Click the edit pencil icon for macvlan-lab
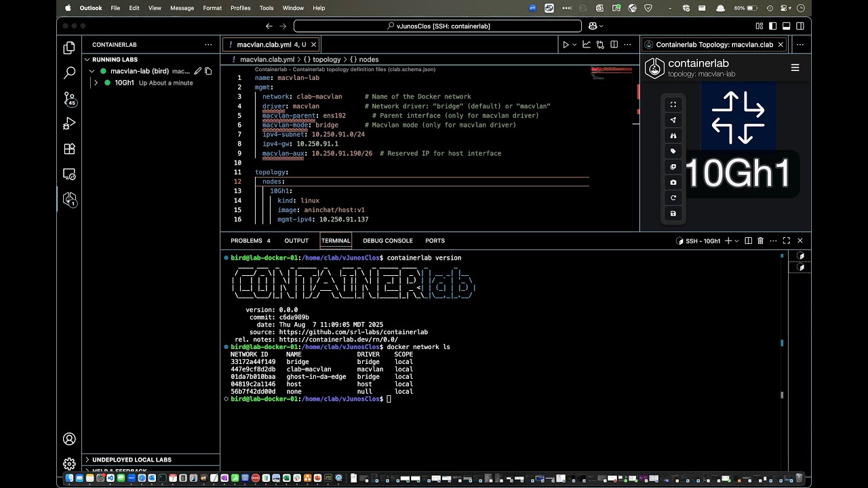The height and width of the screenshot is (488, 868). click(197, 70)
